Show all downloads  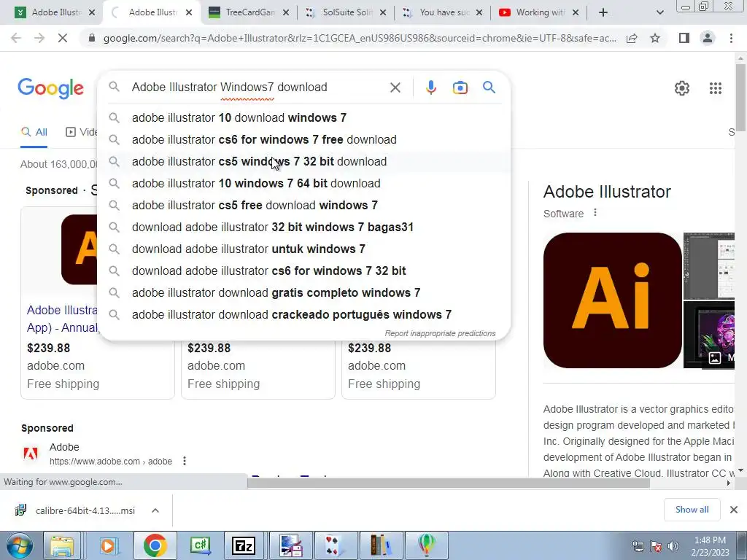692,510
